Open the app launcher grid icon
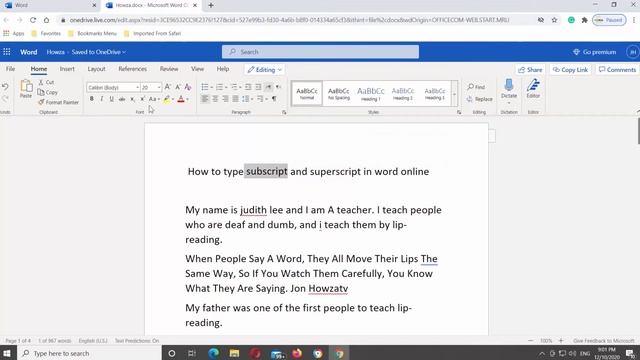This screenshot has height=360, width=640. click(x=7, y=52)
